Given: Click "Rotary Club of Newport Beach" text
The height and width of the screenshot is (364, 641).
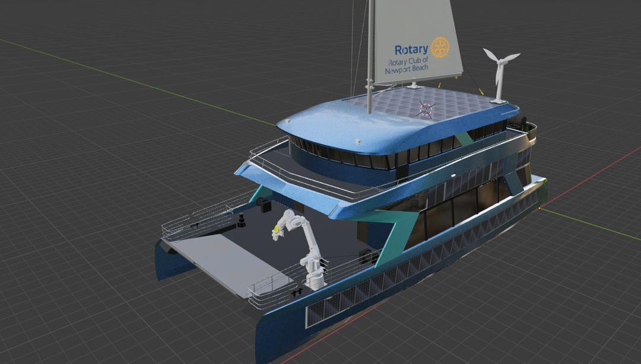Looking at the screenshot, I should pos(407,65).
